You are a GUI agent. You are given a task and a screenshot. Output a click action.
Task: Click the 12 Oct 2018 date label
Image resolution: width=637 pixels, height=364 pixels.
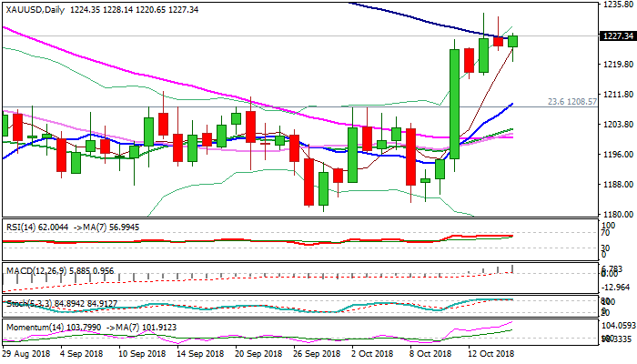click(490, 353)
